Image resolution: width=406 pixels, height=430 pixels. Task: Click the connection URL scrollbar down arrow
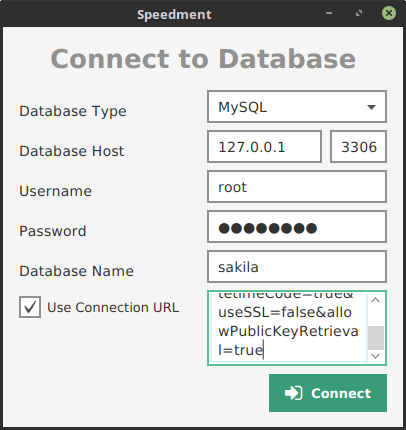pyautogui.click(x=376, y=356)
